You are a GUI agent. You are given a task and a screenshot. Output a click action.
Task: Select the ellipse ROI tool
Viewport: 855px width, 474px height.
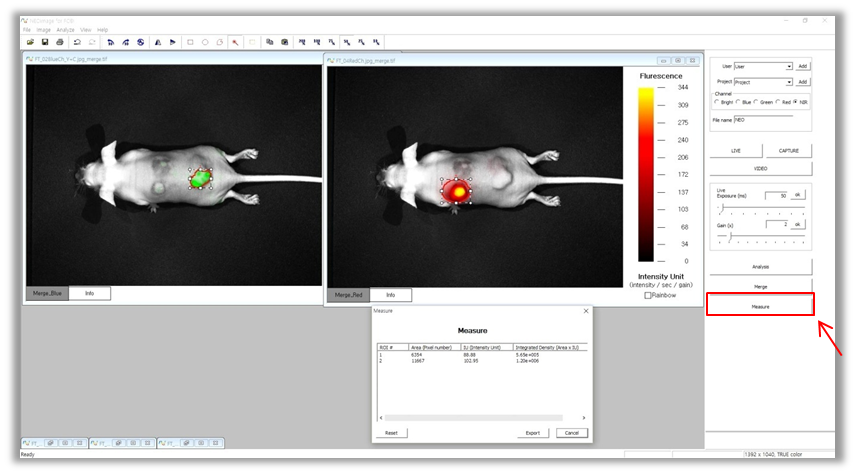point(205,42)
